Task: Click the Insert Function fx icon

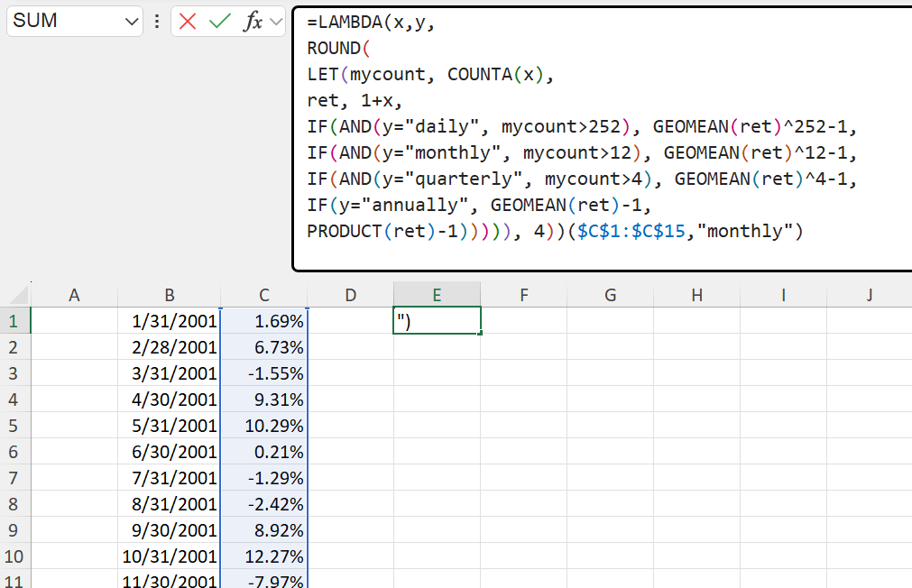Action: [253, 22]
